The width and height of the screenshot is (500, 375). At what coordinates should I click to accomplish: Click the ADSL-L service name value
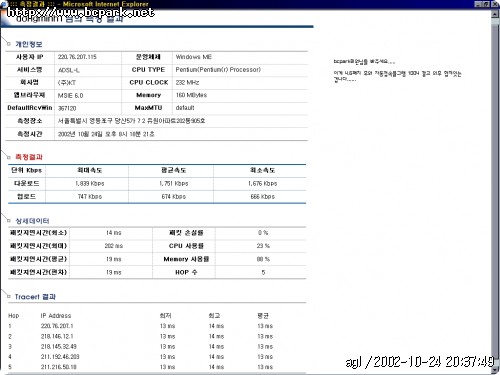69,70
